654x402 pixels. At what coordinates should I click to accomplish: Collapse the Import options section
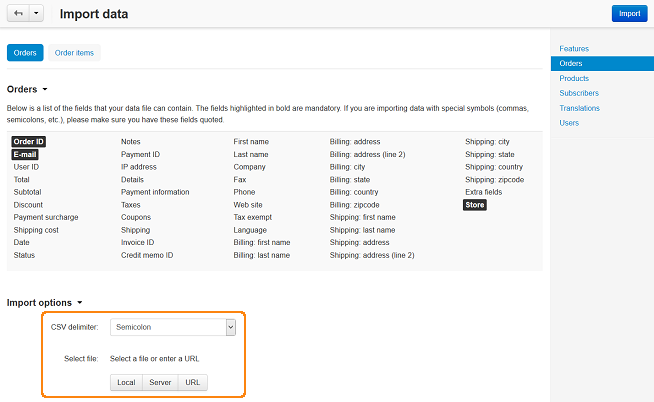click(x=80, y=303)
